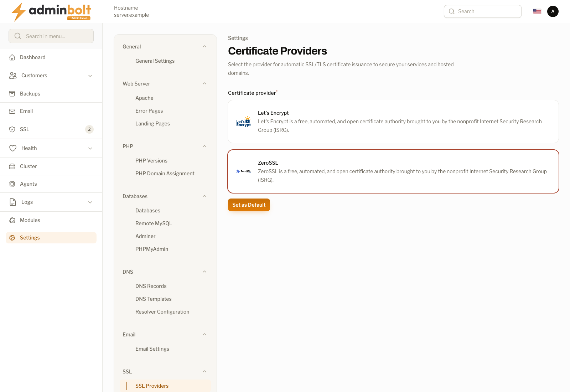
Task: Open PHP Domain Assignment
Action: [165, 174]
